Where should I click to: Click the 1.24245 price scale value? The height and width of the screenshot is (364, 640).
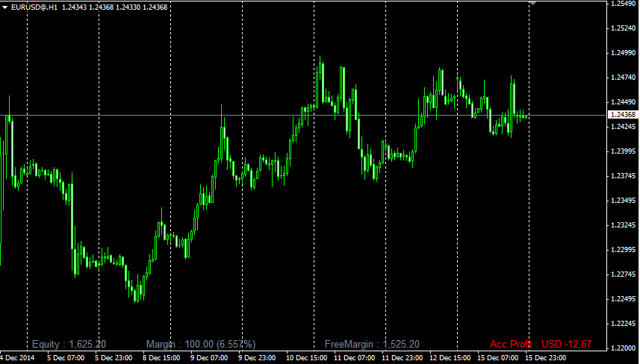pyautogui.click(x=623, y=127)
